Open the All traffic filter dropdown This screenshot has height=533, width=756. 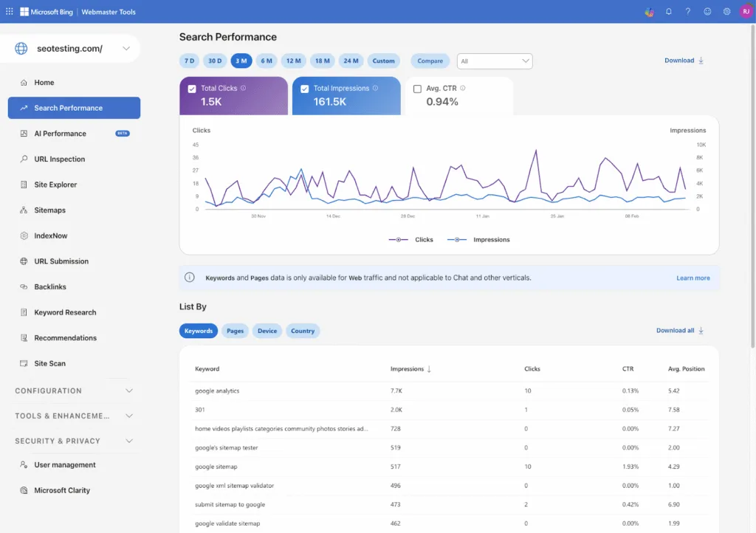pyautogui.click(x=495, y=61)
